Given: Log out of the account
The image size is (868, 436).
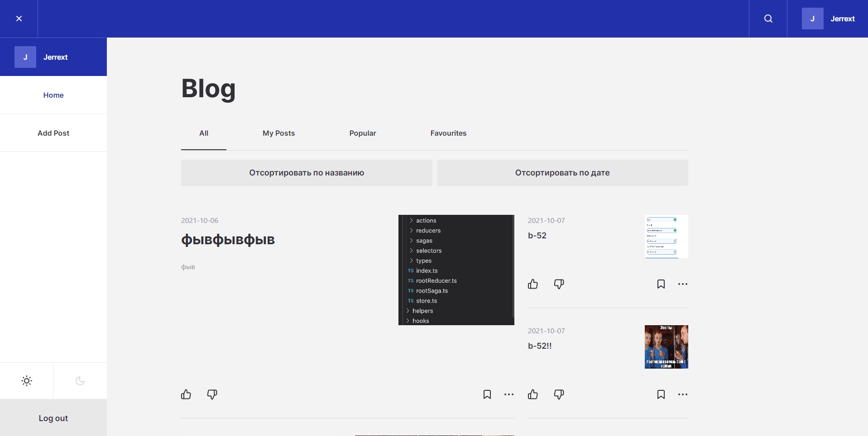Looking at the screenshot, I should coord(53,418).
